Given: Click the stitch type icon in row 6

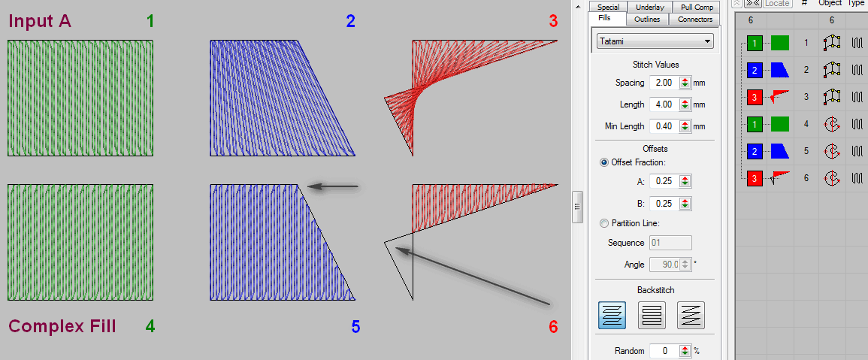Looking at the screenshot, I should click(x=857, y=178).
